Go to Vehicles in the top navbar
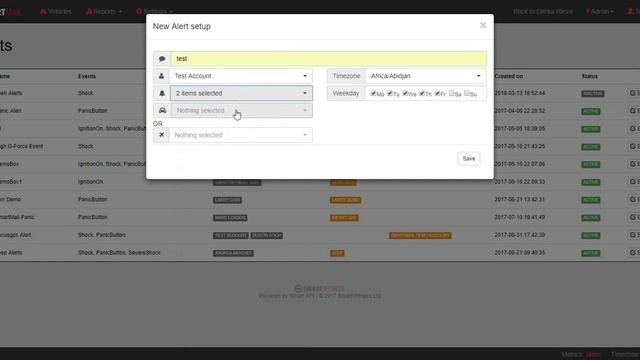 (x=56, y=11)
